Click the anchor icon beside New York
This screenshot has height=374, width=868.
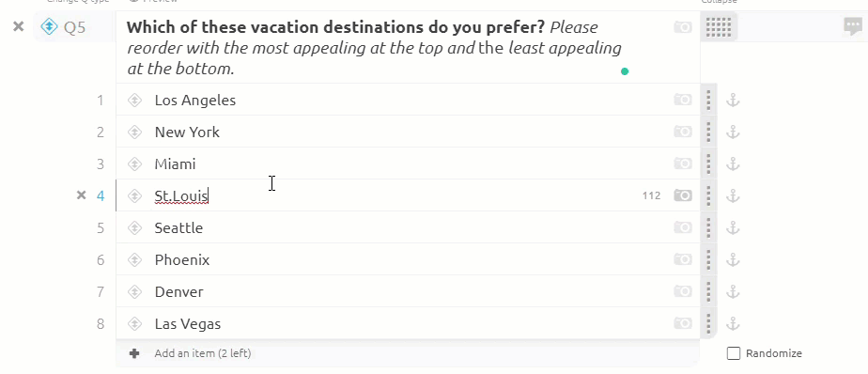point(733,132)
